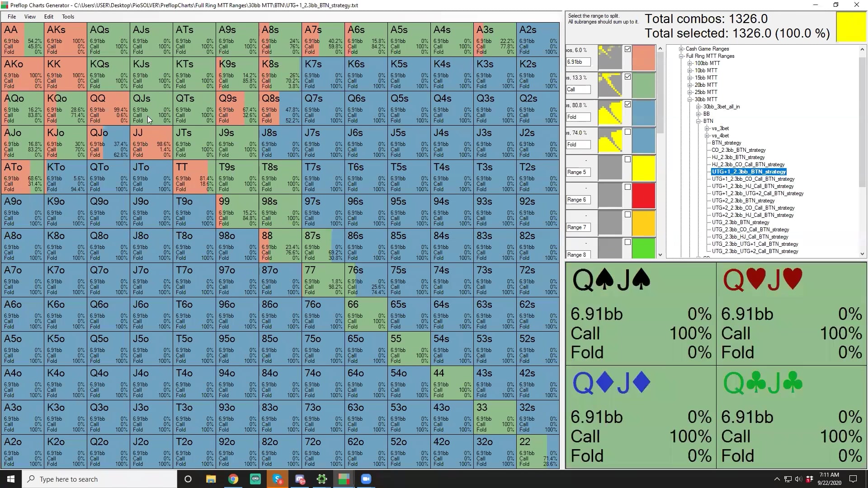Open Skype from the taskbar
Screen dimensions: 868x488
[278, 479]
